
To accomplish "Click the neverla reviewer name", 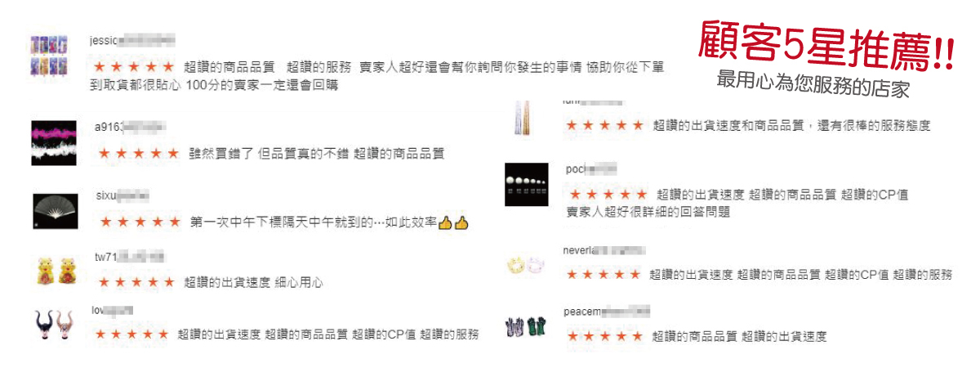I will 604,250.
